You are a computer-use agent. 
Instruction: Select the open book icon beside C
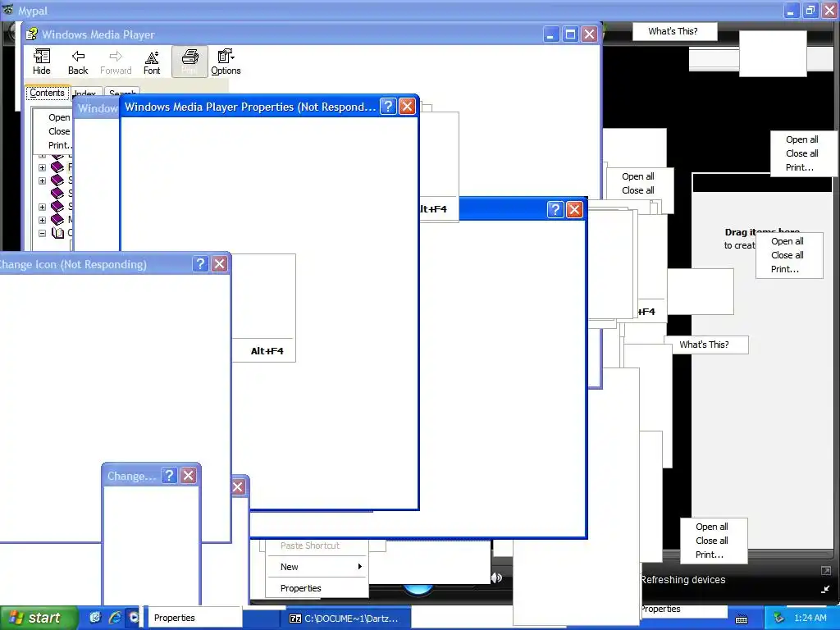57,233
